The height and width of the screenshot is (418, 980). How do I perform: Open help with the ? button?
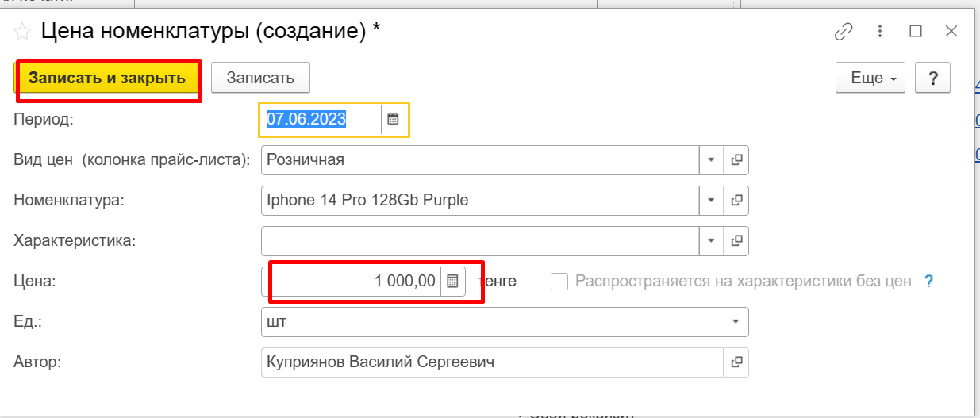(932, 79)
